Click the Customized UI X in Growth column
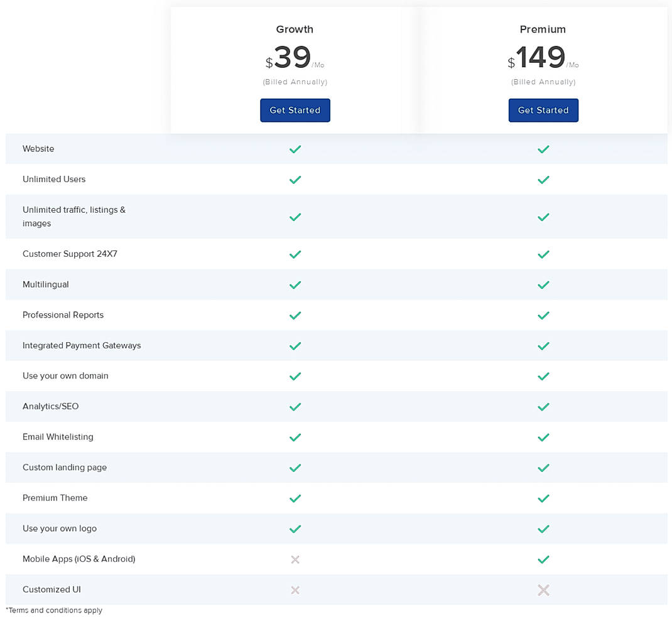Viewport: 672px width, 617px height. point(295,590)
